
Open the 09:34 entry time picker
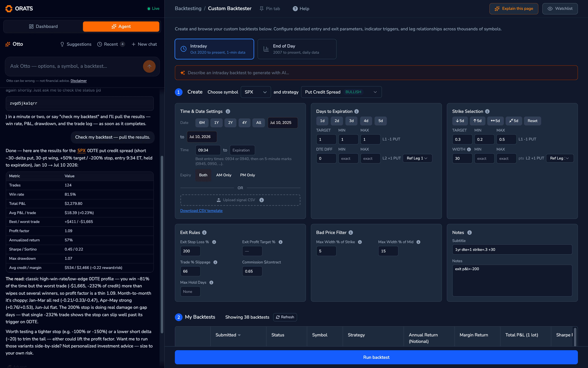point(208,150)
